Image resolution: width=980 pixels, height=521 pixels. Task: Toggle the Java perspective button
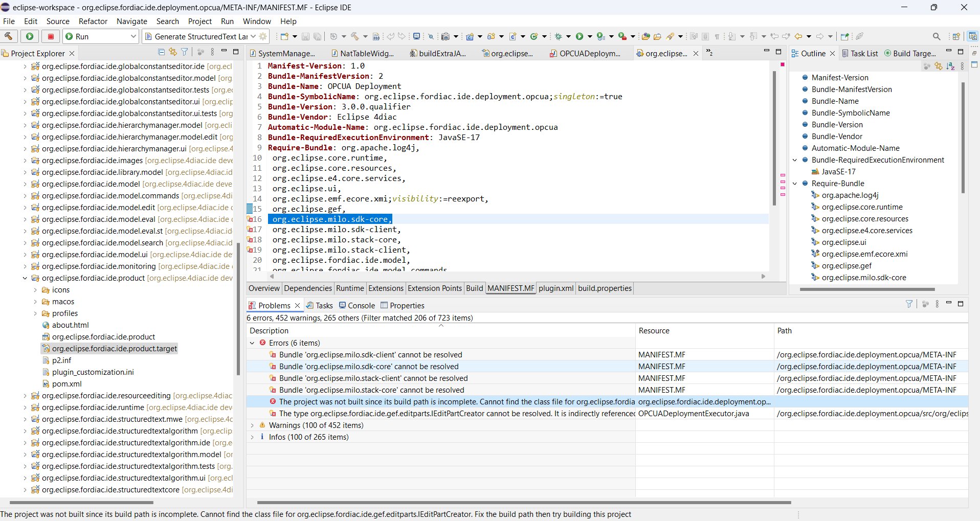(x=973, y=36)
